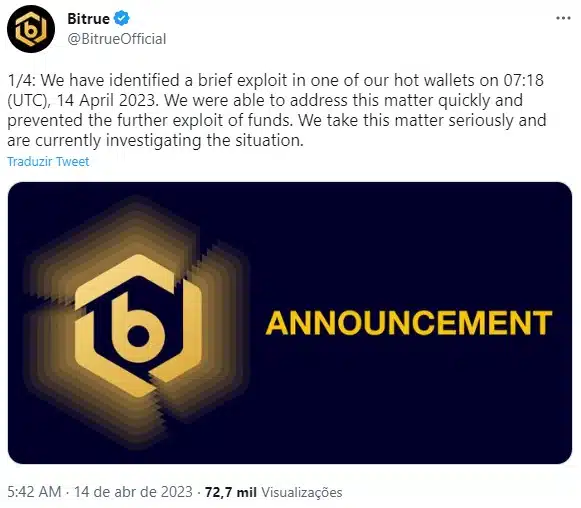Open the Bitrue profile avatar
This screenshot has width=581, height=508.
pos(31,29)
